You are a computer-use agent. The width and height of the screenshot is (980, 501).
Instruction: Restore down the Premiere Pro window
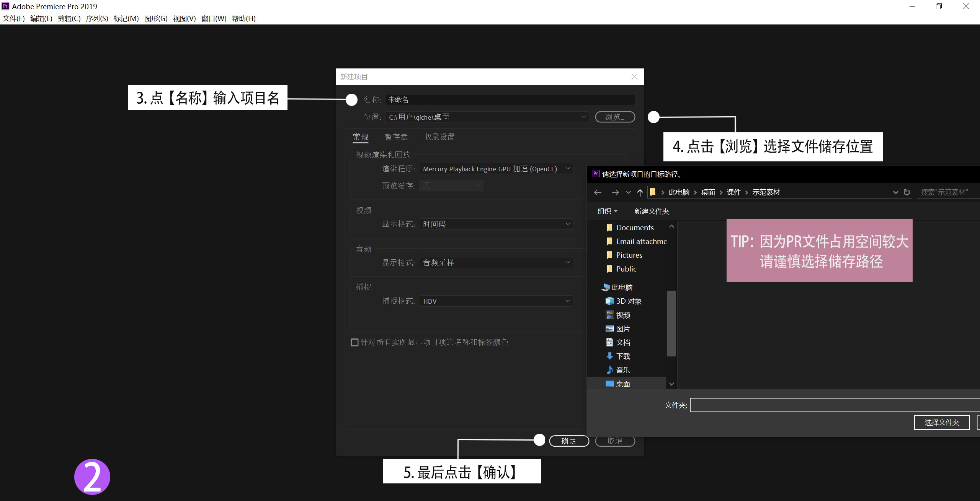pyautogui.click(x=939, y=7)
